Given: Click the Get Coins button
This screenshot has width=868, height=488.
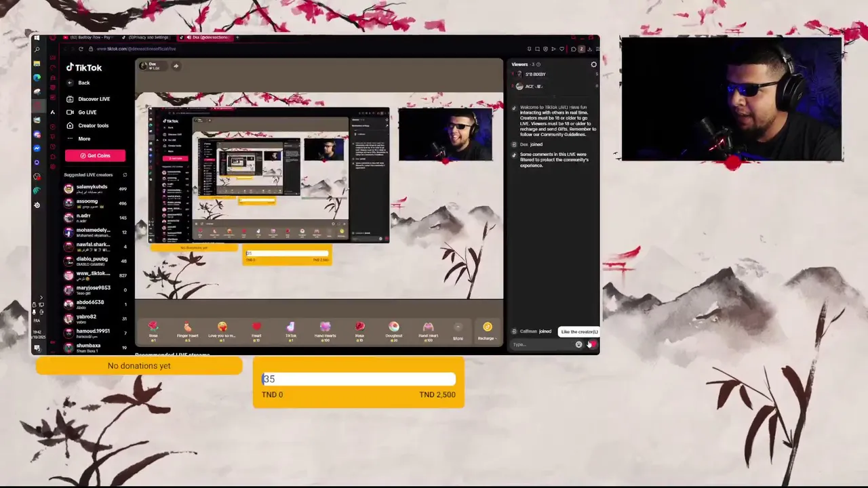Looking at the screenshot, I should point(95,155).
